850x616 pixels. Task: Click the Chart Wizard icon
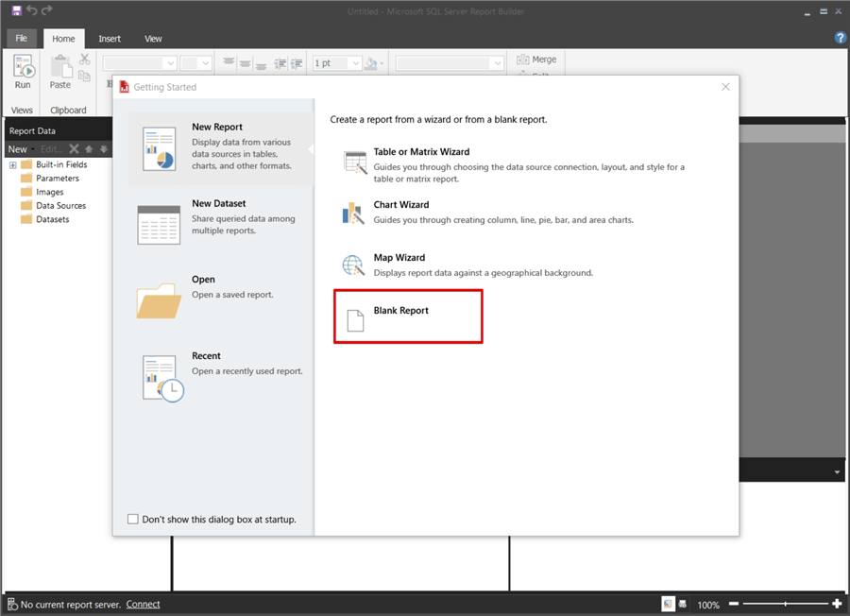[x=353, y=214]
